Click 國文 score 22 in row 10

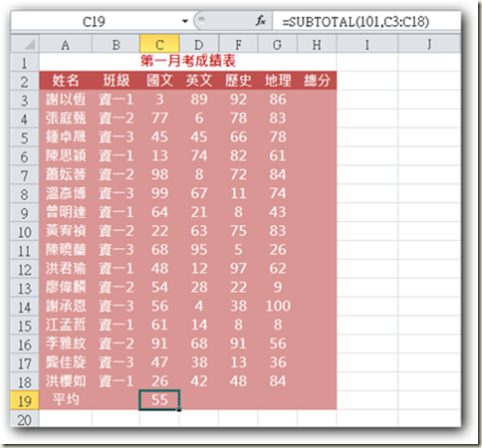(159, 231)
